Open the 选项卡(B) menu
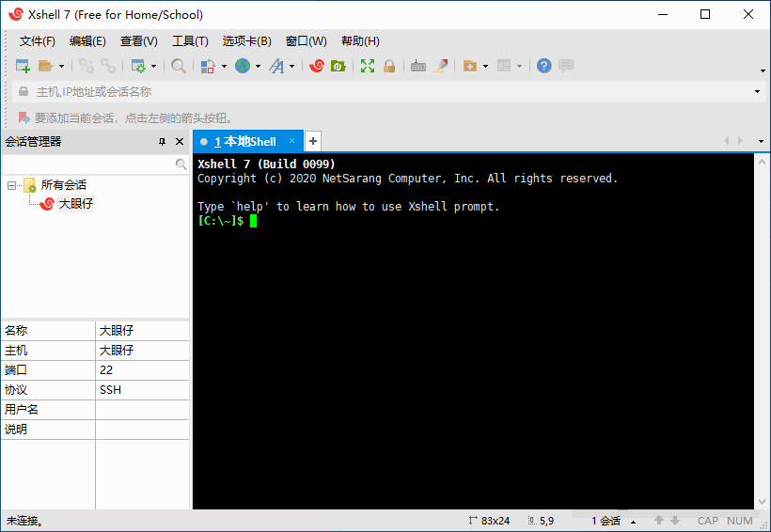Screen dimensions: 771x532 coord(247,41)
